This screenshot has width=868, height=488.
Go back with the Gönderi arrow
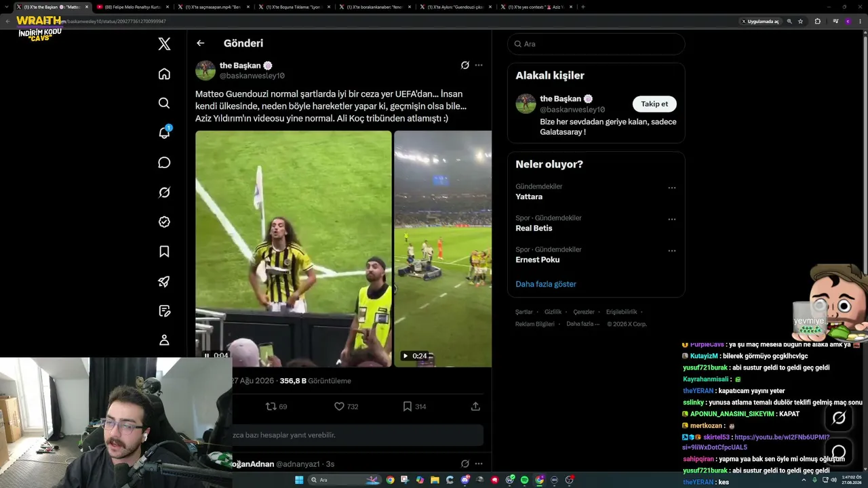pos(200,43)
